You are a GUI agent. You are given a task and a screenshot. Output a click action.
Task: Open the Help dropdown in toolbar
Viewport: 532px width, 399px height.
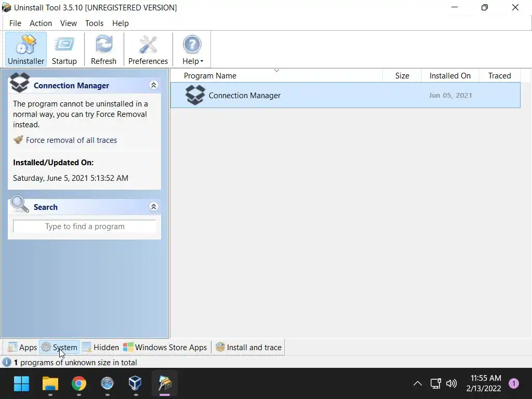coord(192,49)
